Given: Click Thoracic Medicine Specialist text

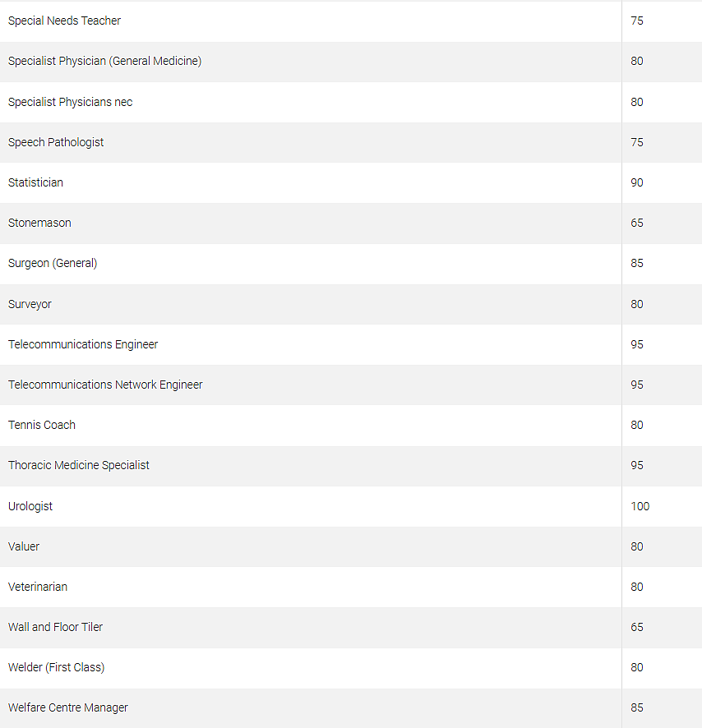Looking at the screenshot, I should pos(79,465).
